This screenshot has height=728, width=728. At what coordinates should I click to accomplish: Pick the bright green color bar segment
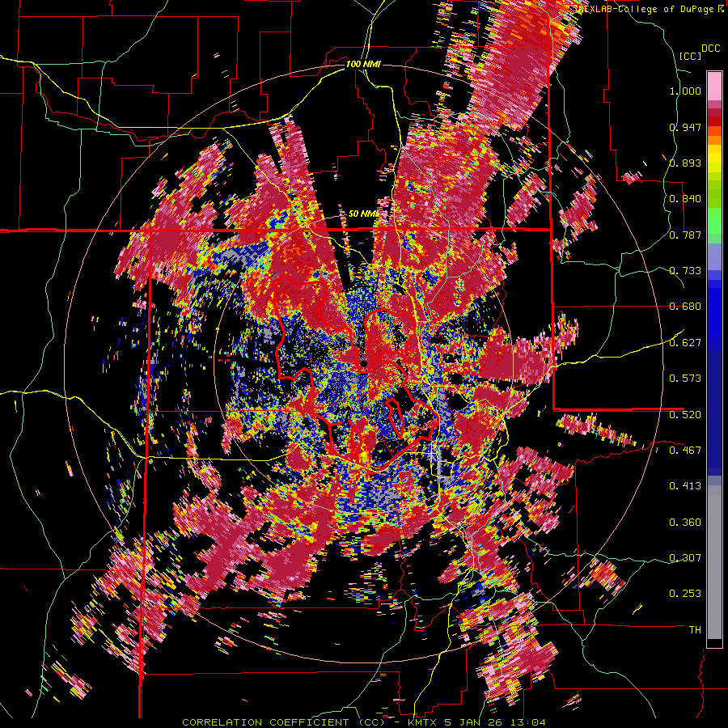[x=714, y=221]
